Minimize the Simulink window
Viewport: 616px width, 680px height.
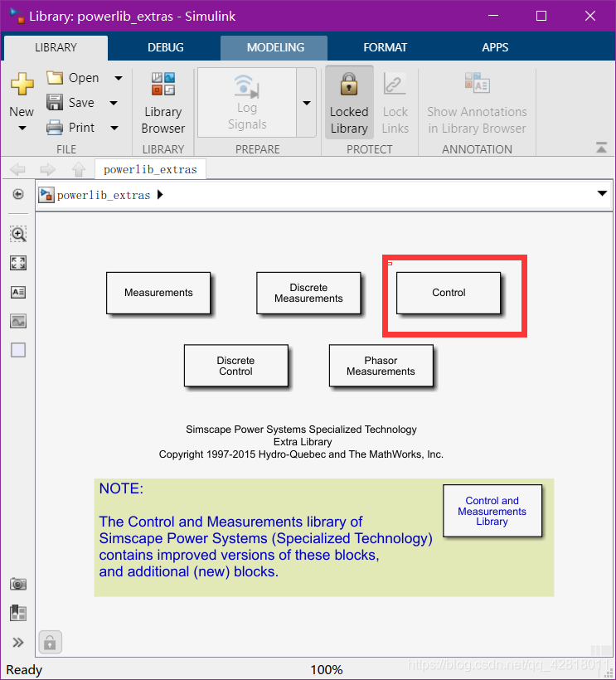pyautogui.click(x=493, y=16)
